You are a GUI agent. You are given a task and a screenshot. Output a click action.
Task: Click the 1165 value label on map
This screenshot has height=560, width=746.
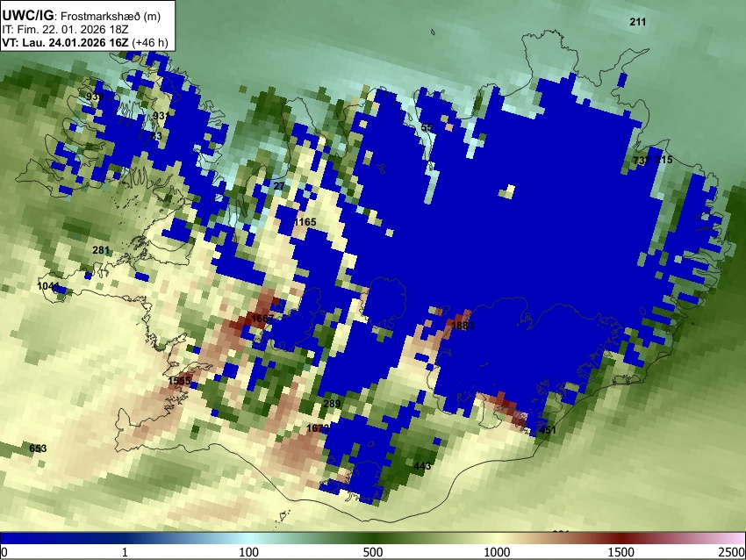tap(305, 222)
